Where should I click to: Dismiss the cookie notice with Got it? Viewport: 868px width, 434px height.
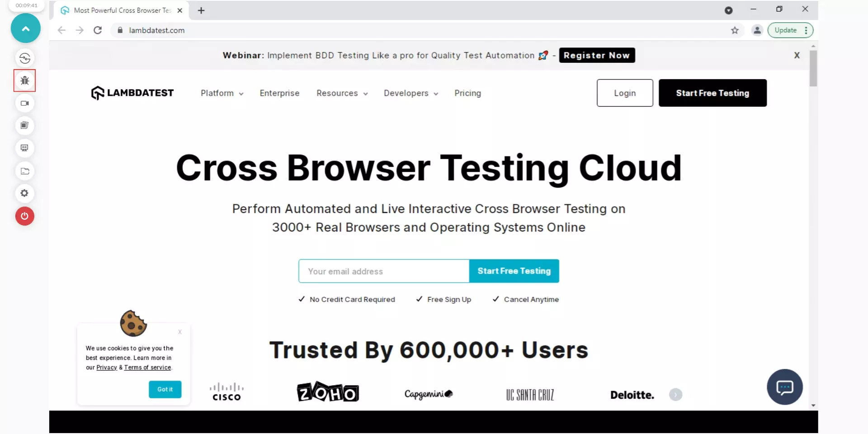165,389
